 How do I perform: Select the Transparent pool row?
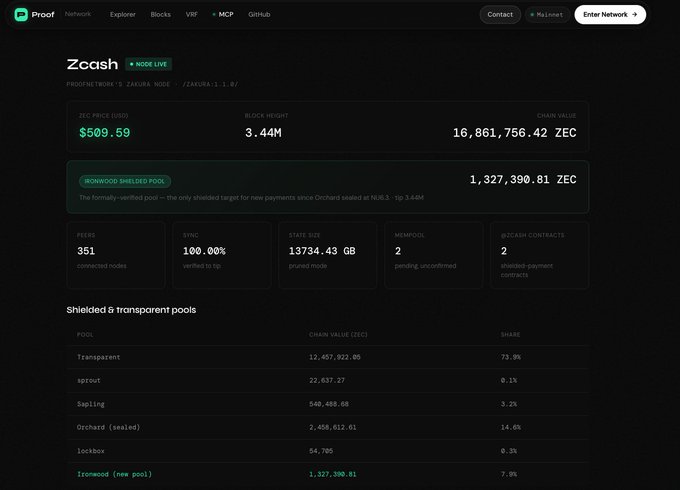click(327, 357)
